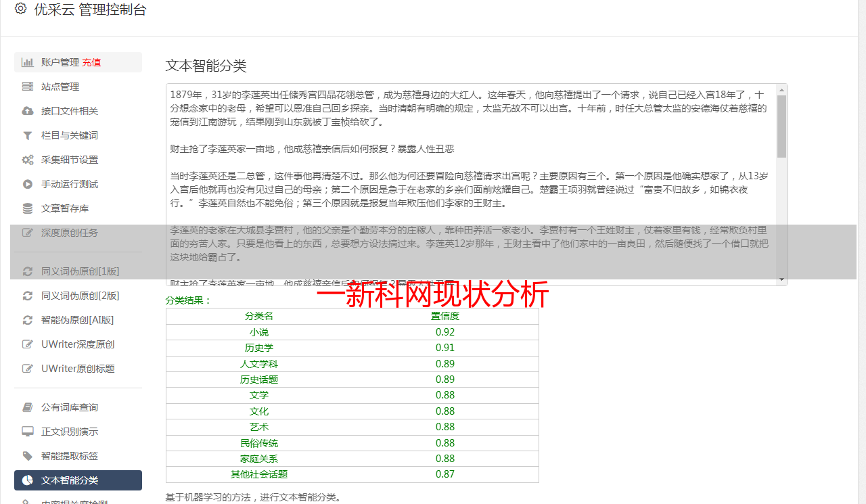
Task: Click the cloud upload icon for 接口文件相关
Action: tap(28, 111)
